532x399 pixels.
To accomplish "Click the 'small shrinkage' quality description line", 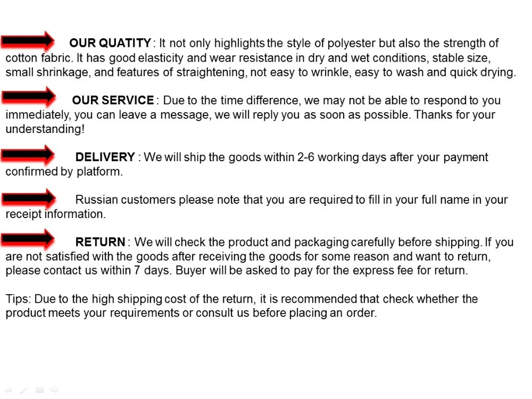I will 261,72.
